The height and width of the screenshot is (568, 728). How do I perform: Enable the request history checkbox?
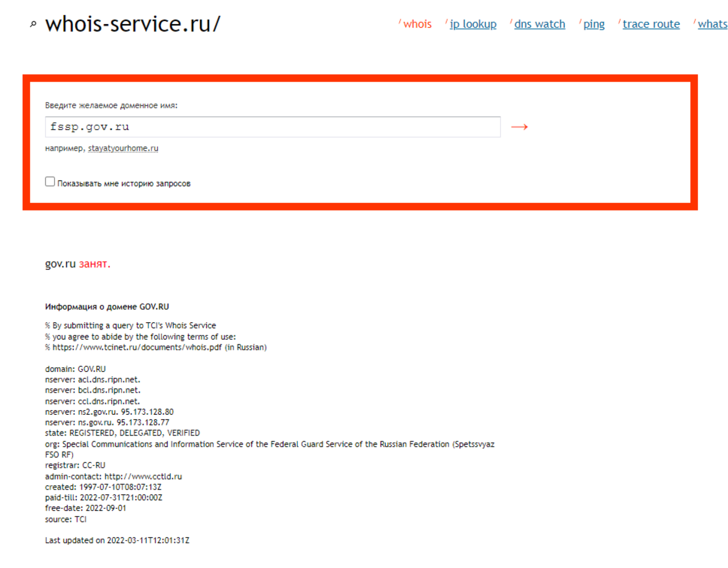coord(50,182)
